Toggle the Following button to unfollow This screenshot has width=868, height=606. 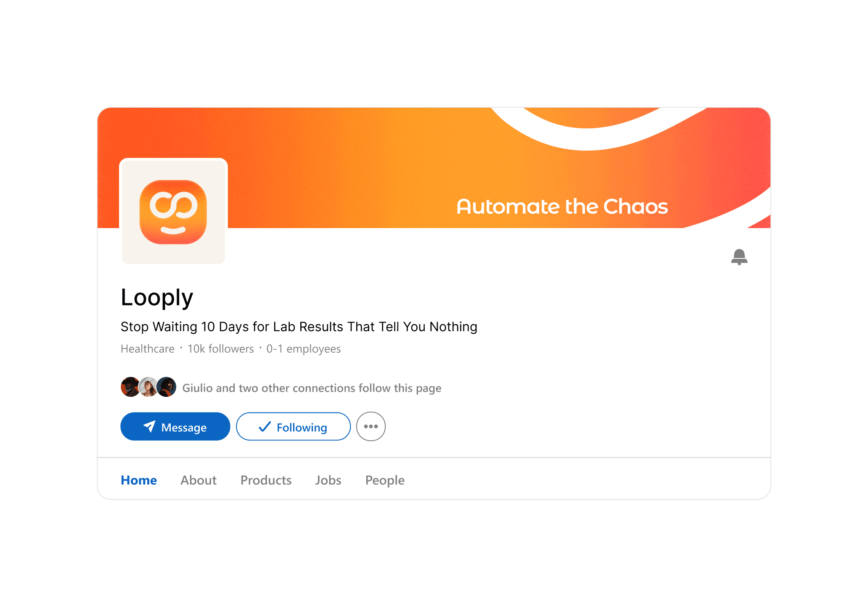tap(293, 426)
